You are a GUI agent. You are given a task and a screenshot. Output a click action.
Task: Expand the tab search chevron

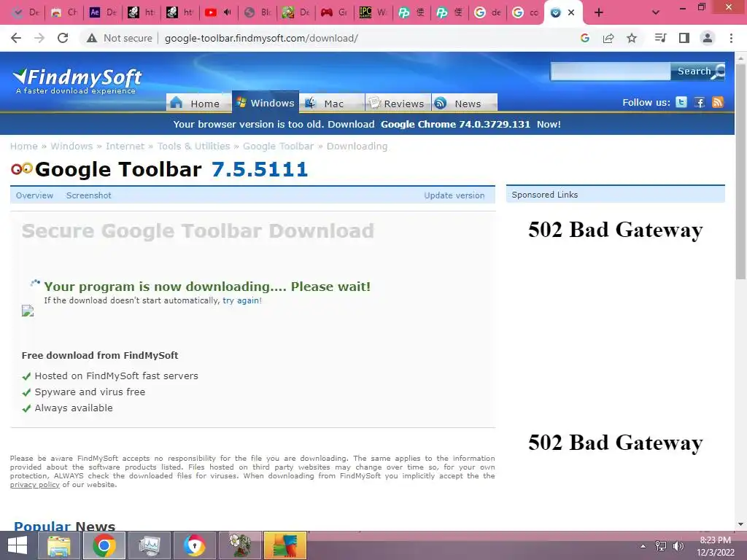pos(656,12)
